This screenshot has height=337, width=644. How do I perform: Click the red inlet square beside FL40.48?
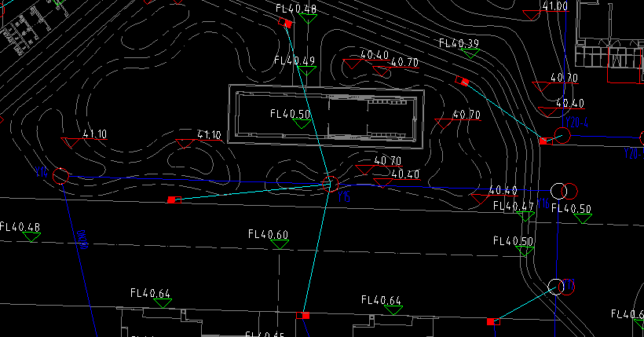pyautogui.click(x=285, y=23)
